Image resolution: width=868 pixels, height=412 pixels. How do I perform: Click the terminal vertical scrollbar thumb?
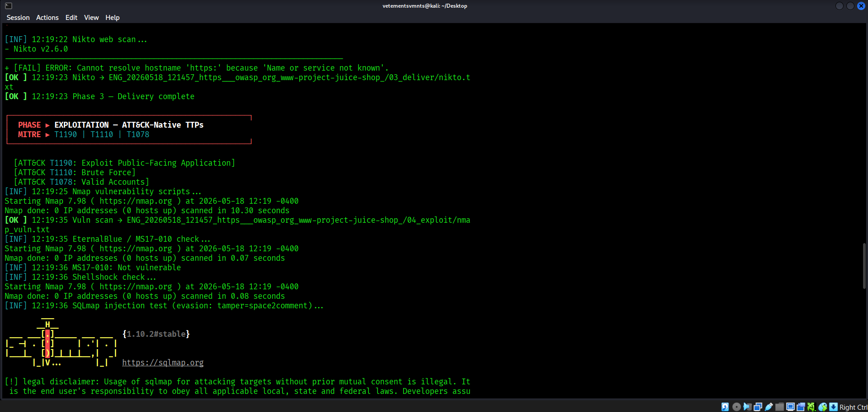pyautogui.click(x=864, y=266)
